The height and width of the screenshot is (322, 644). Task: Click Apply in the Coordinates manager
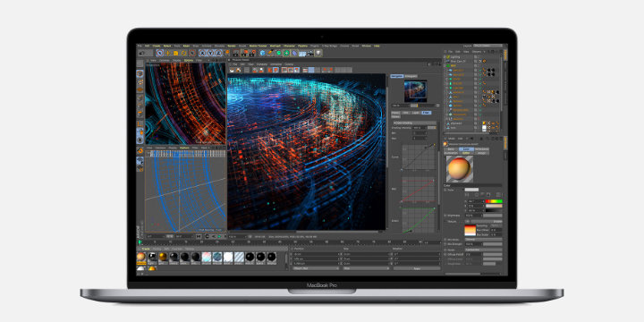tap(417, 268)
